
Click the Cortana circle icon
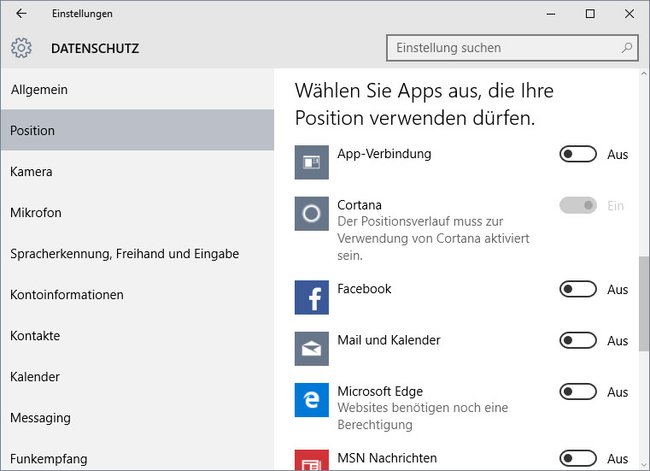pos(312,214)
